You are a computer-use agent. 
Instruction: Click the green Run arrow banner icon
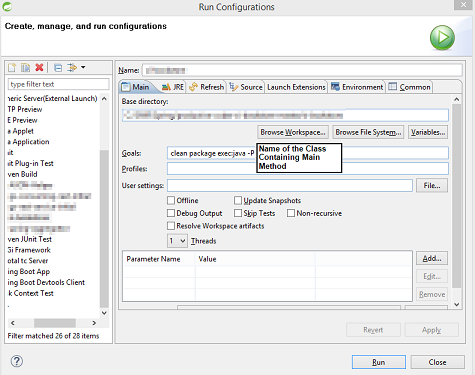[442, 38]
